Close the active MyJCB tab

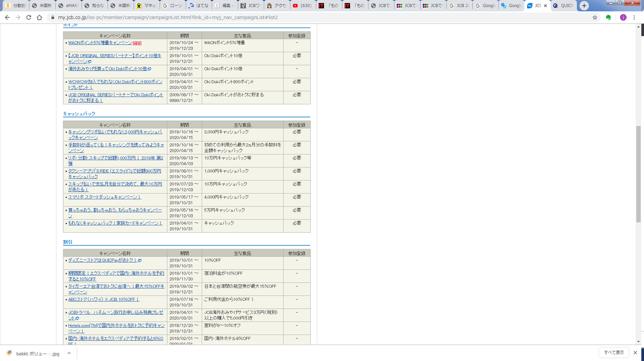(545, 5)
